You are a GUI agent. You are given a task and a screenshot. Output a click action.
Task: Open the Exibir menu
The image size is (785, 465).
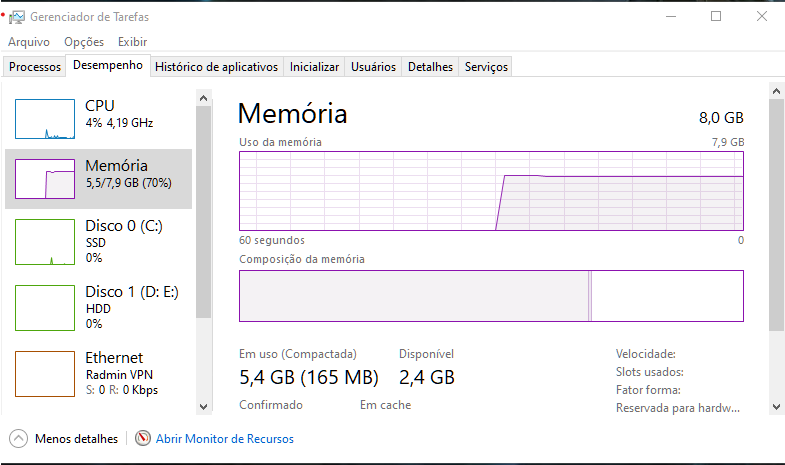133,42
